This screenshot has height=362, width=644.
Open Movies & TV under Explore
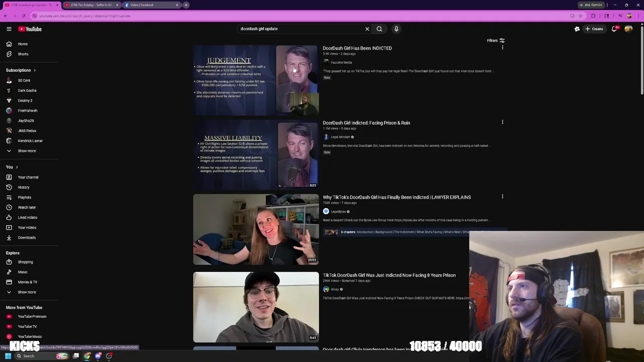pyautogui.click(x=29, y=282)
